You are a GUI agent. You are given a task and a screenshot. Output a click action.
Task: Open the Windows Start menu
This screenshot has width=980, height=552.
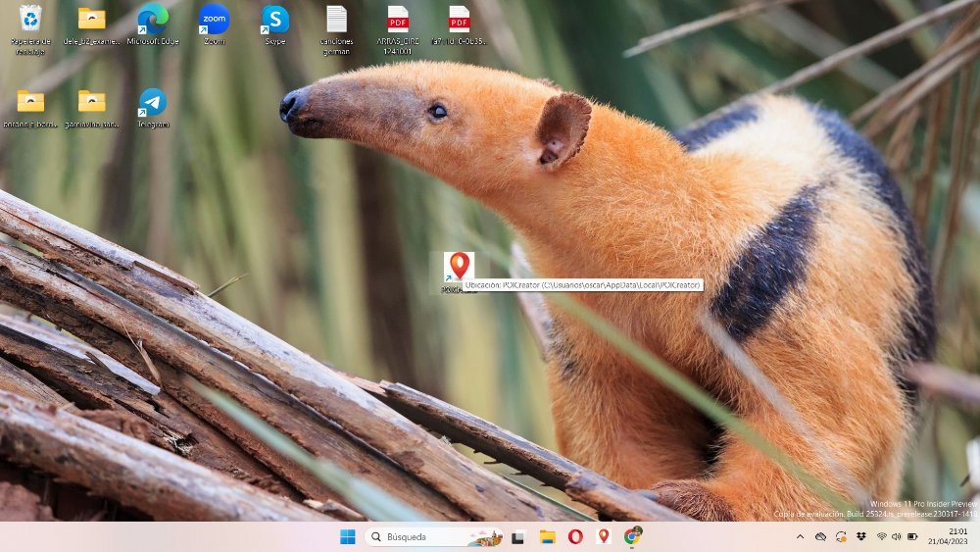point(347,536)
